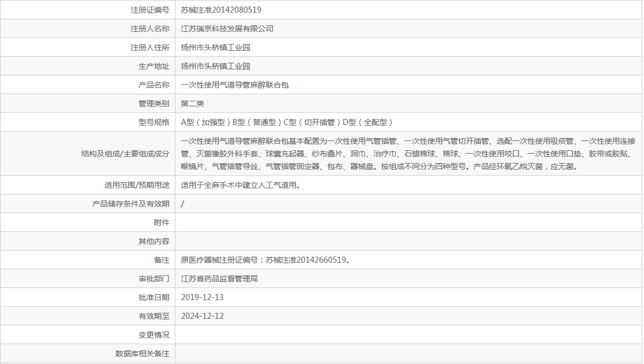The image size is (644, 364).
Task: Click the company name 江苏瑞京科技发展有限公司
Action: pyautogui.click(x=228, y=28)
